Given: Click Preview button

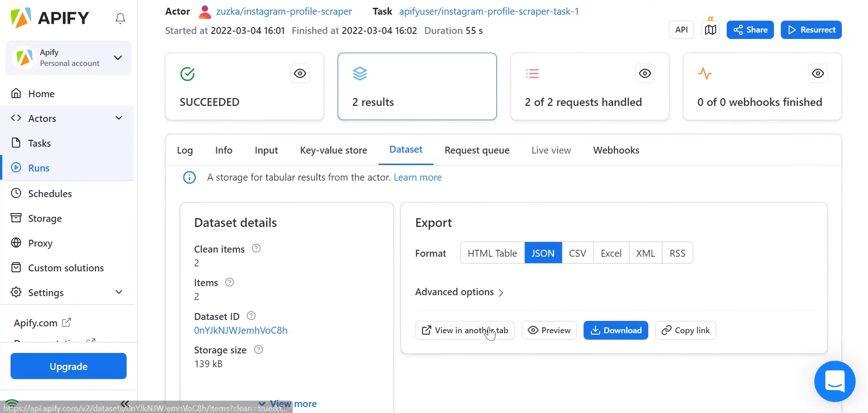Looking at the screenshot, I should click(x=549, y=330).
